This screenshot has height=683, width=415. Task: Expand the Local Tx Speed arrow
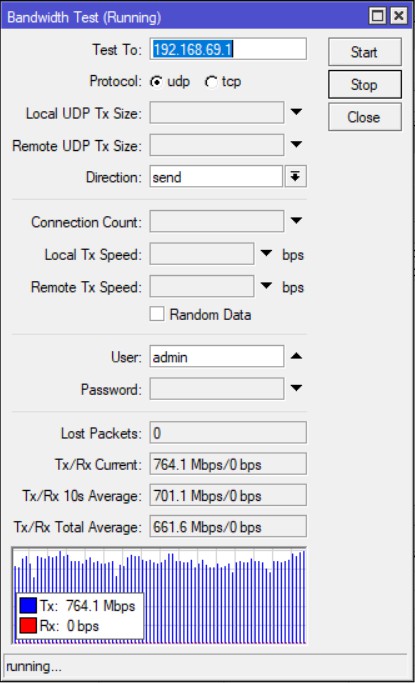[x=266, y=253]
